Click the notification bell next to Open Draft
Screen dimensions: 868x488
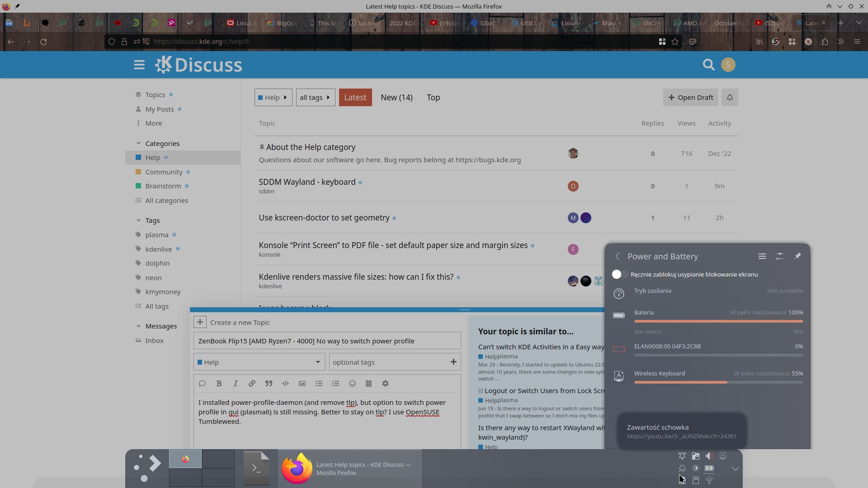[730, 97]
